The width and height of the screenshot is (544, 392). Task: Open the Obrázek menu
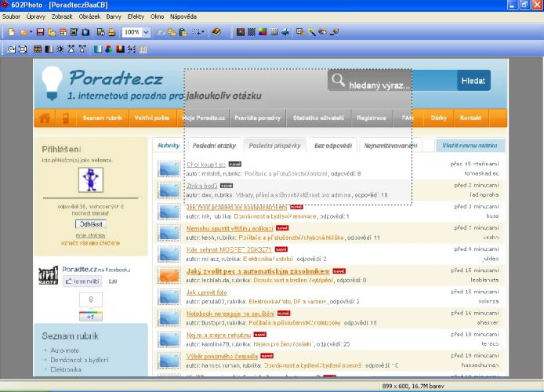89,16
